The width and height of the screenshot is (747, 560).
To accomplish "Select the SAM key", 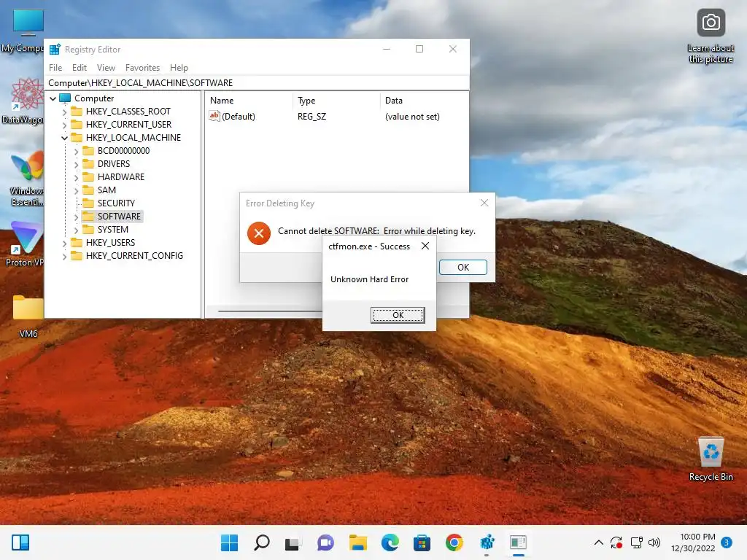I will pyautogui.click(x=107, y=190).
